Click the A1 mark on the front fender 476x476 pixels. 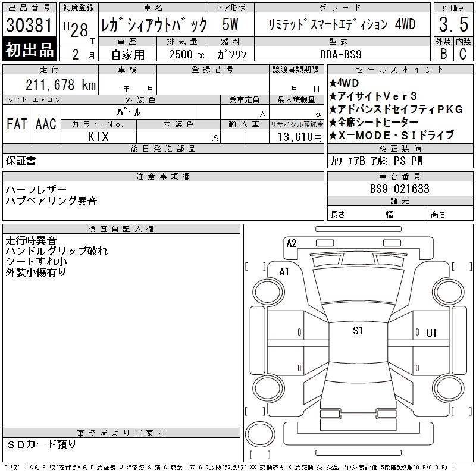284,272
